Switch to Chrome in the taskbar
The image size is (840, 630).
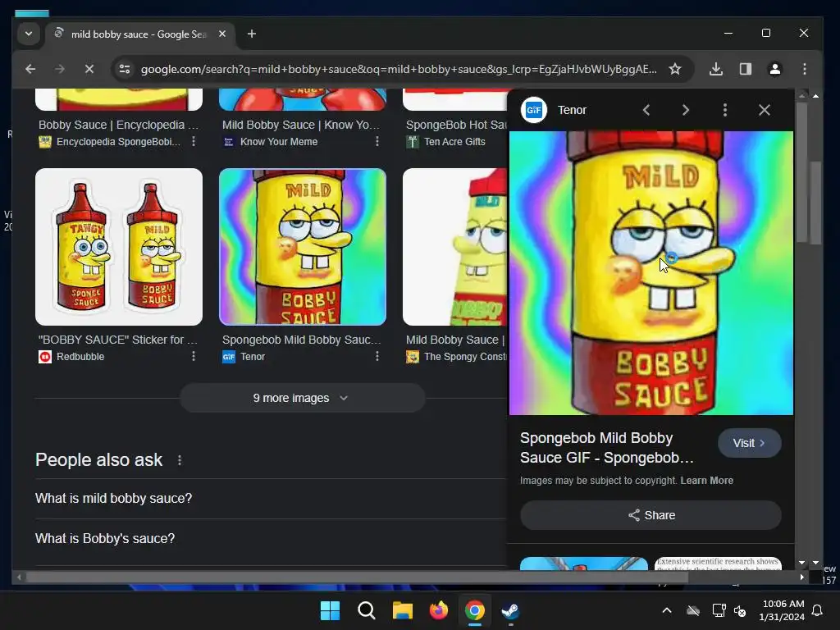coord(475,610)
